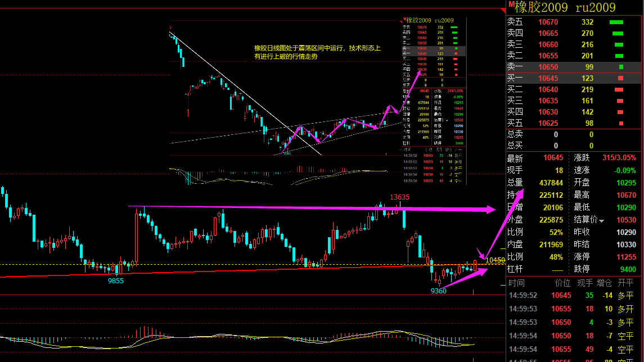Click the 总买 total buy row
644x362 pixels.
tap(574, 145)
